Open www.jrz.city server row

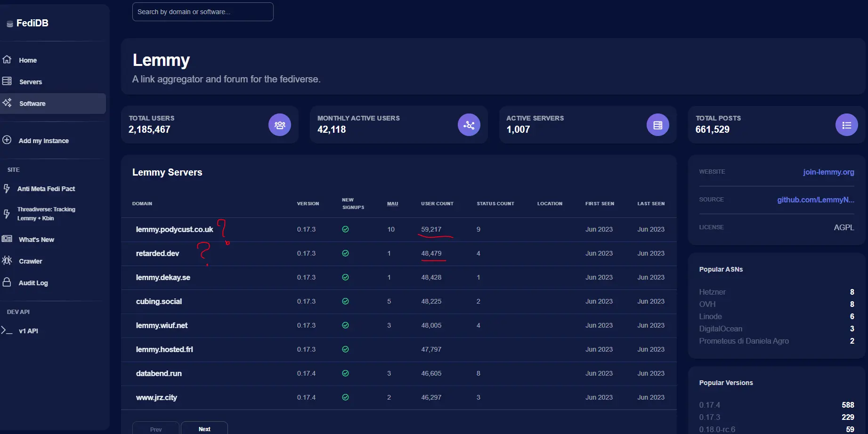(x=398, y=398)
